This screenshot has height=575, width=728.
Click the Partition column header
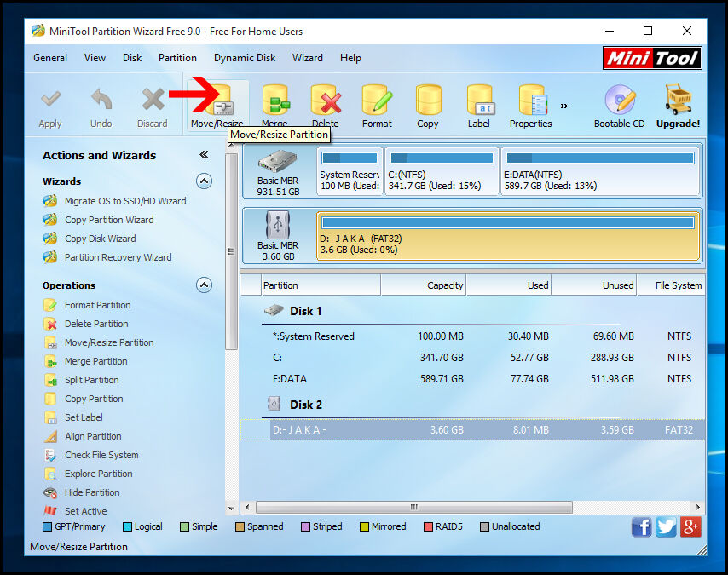click(321, 285)
